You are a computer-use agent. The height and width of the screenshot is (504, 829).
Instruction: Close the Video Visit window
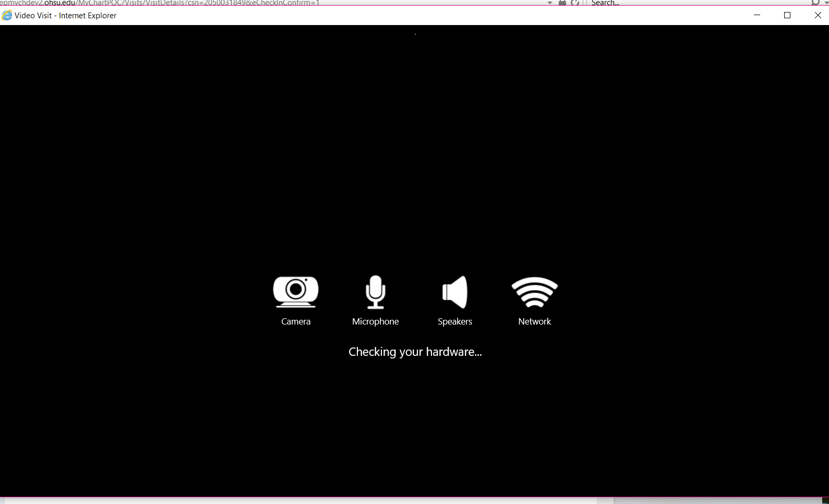pyautogui.click(x=818, y=15)
